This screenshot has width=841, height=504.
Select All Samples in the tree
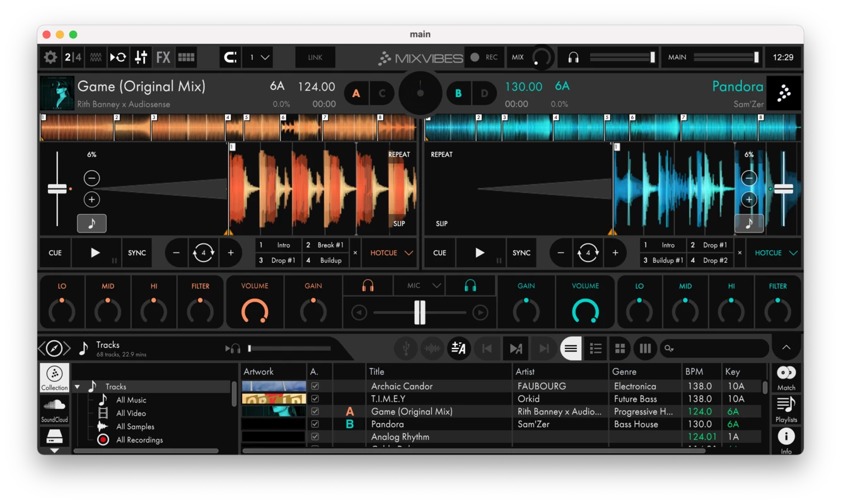point(135,427)
